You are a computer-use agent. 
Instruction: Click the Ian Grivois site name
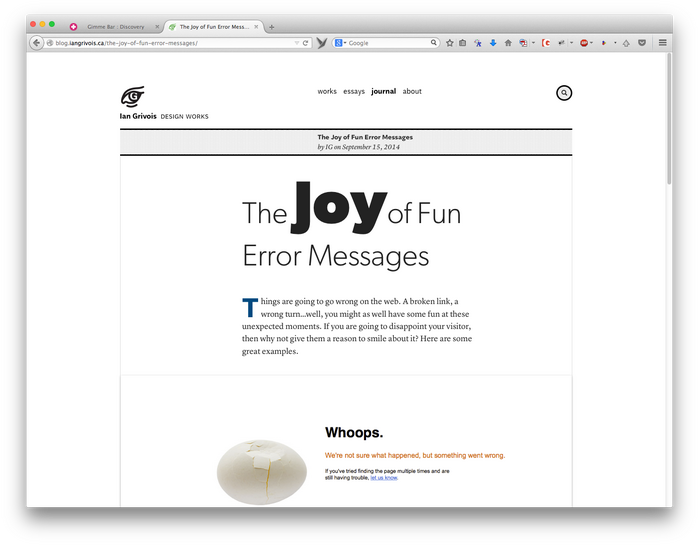click(138, 116)
